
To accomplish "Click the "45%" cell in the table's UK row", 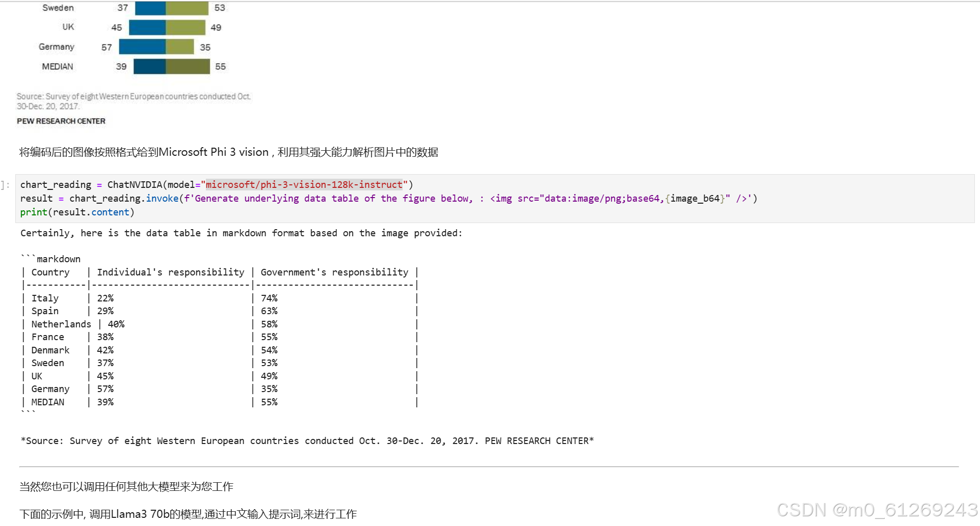I will click(x=105, y=376).
